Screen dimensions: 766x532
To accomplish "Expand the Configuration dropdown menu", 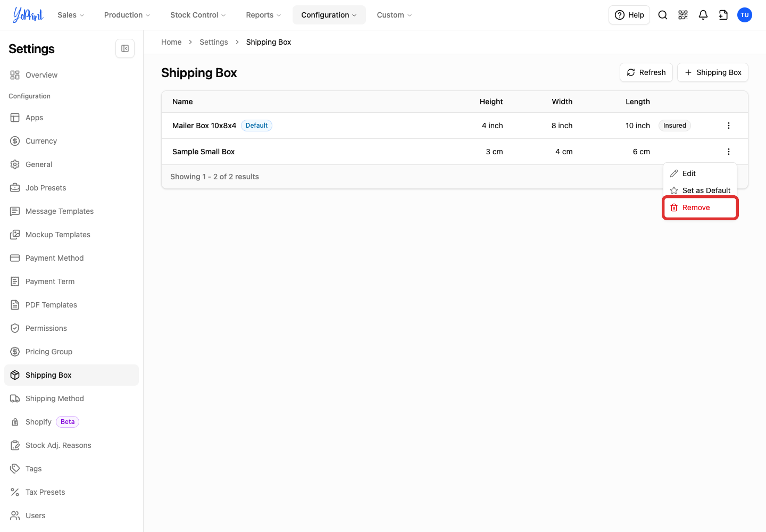I will (329, 15).
